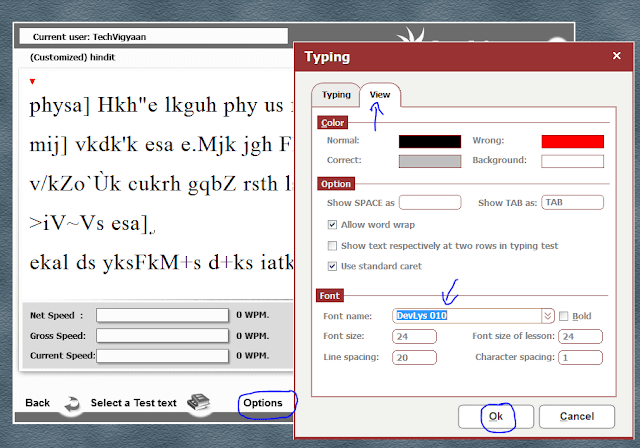Click the first test text line starting physa]
Screen dimensions: 640x448
161,106
